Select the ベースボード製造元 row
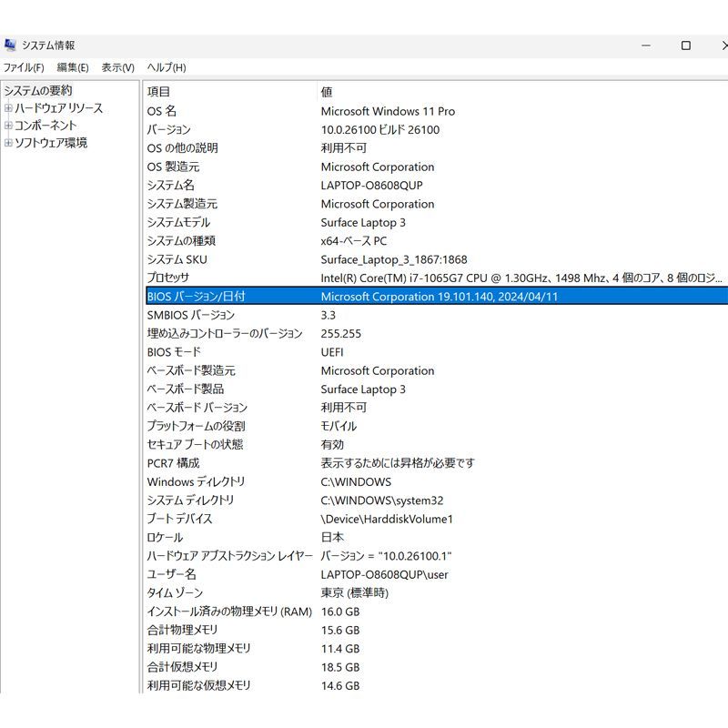 (437, 370)
